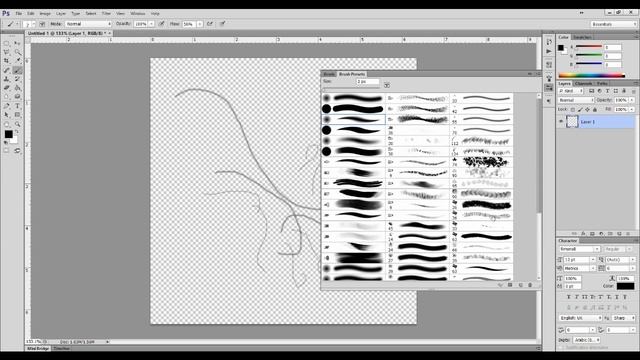Select the Crop tool
640x360 pixels.
click(7, 61)
